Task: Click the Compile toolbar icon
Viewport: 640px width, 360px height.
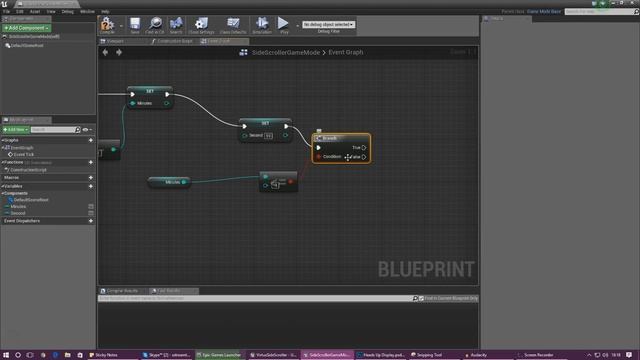Action: coord(107,25)
